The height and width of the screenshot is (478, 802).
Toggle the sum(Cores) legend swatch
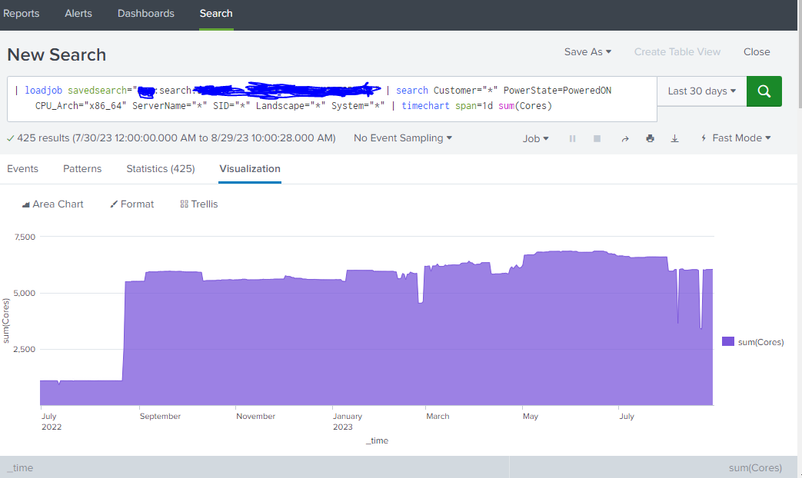[727, 342]
